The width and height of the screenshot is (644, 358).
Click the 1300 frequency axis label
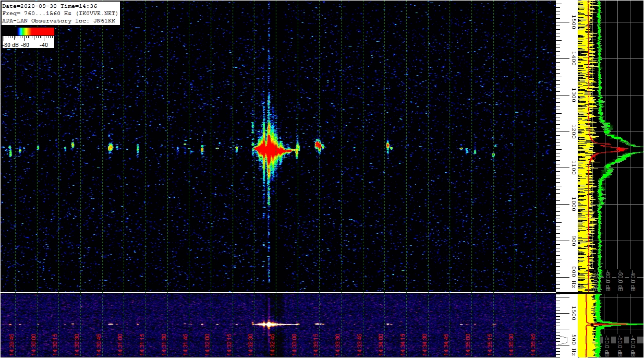point(574,95)
